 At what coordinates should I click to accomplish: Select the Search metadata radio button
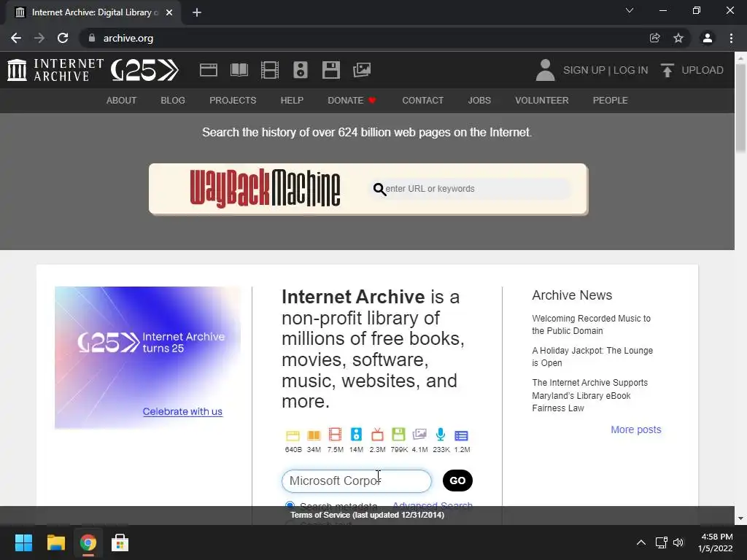(x=289, y=505)
